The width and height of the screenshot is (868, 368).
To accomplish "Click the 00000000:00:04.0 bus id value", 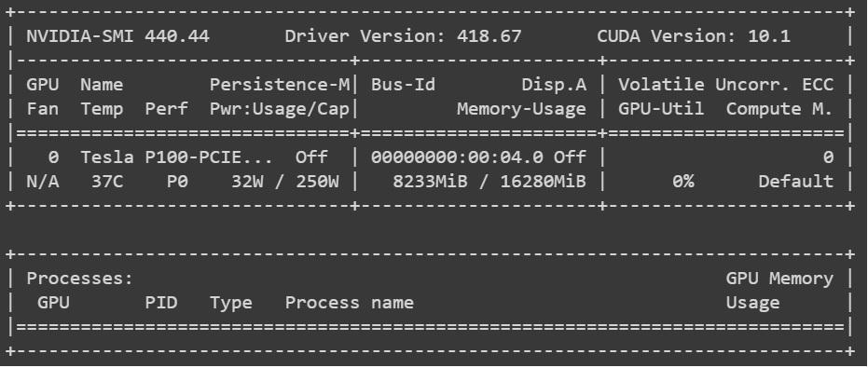I will 457,157.
